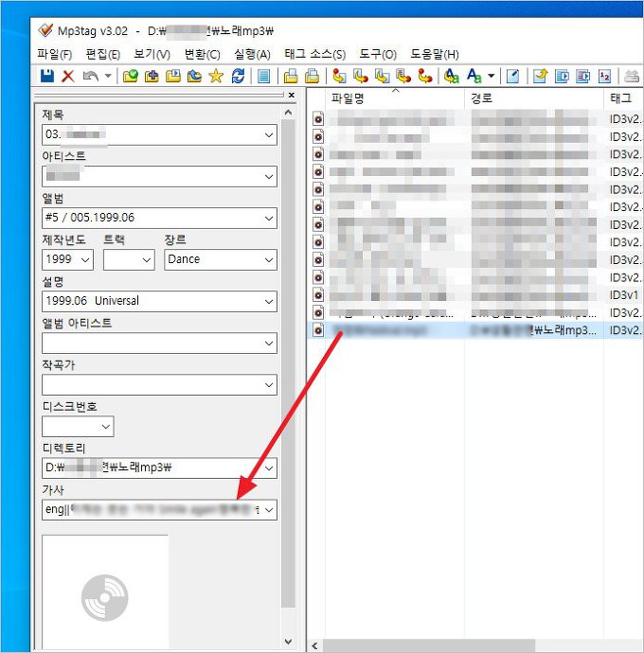The height and width of the screenshot is (653, 644).
Task: Click the blue refresh arrows icon
Action: pyautogui.click(x=238, y=76)
